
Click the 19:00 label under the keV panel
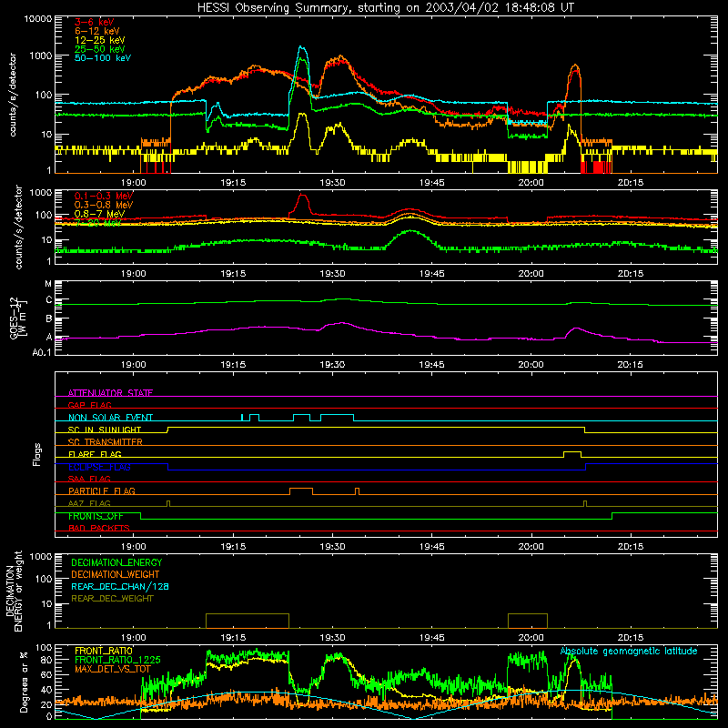[134, 183]
